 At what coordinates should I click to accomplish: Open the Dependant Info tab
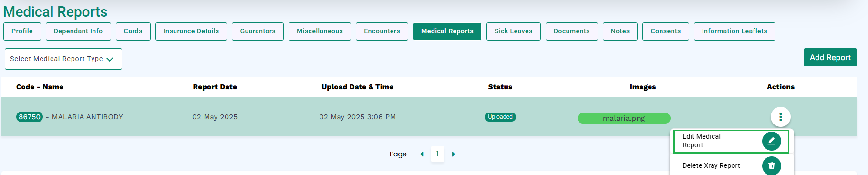tap(78, 31)
